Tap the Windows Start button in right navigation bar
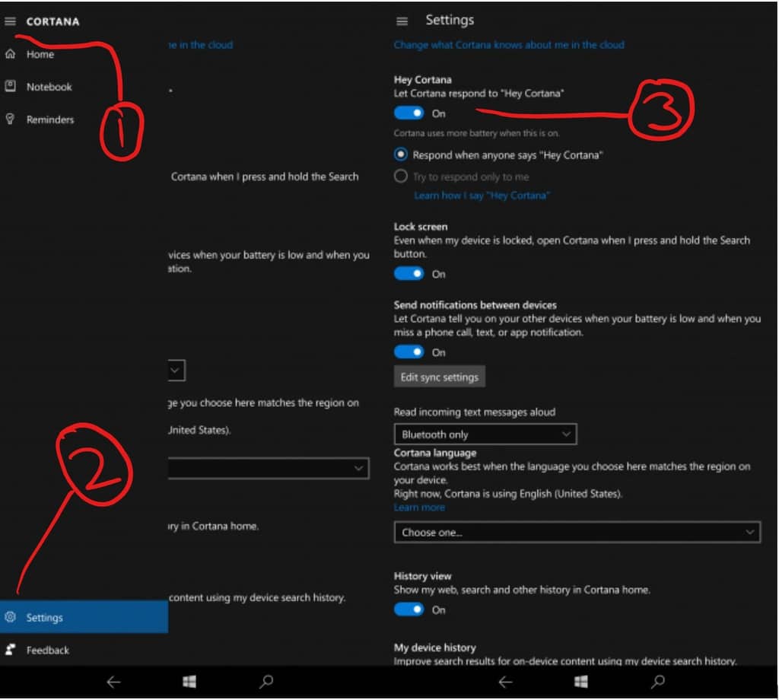 click(580, 682)
